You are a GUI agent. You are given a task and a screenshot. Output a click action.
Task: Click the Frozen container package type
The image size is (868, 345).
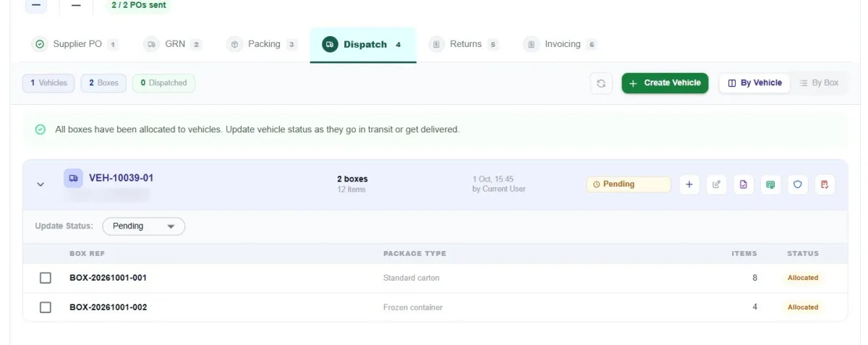(413, 307)
